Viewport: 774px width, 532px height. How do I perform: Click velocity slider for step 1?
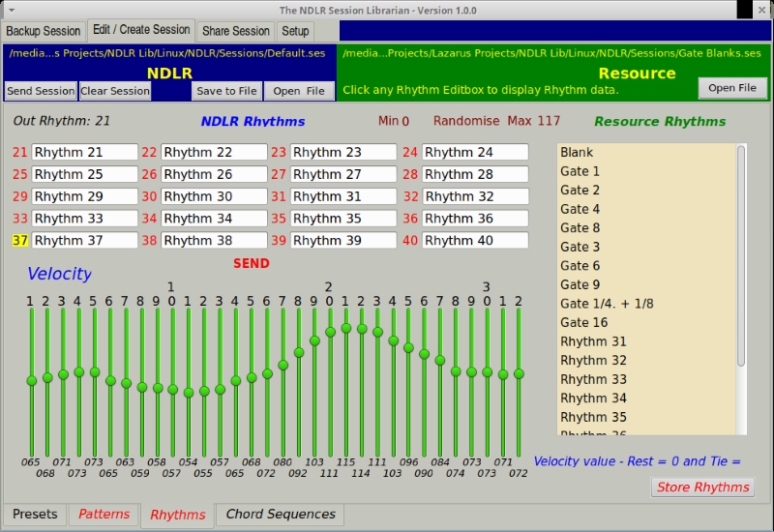pyautogui.click(x=32, y=382)
